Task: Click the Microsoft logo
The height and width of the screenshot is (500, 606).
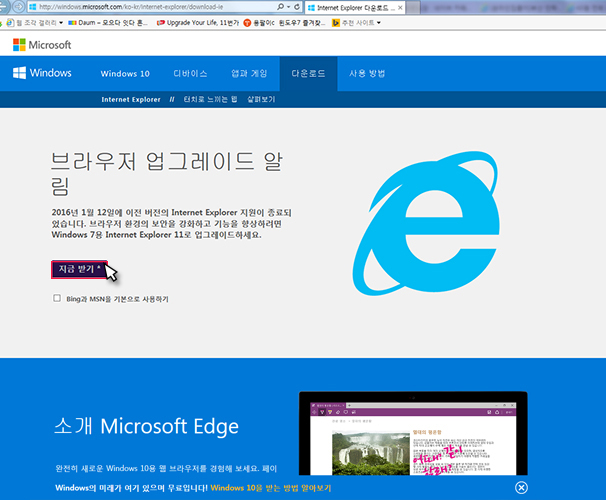Action: [42, 45]
